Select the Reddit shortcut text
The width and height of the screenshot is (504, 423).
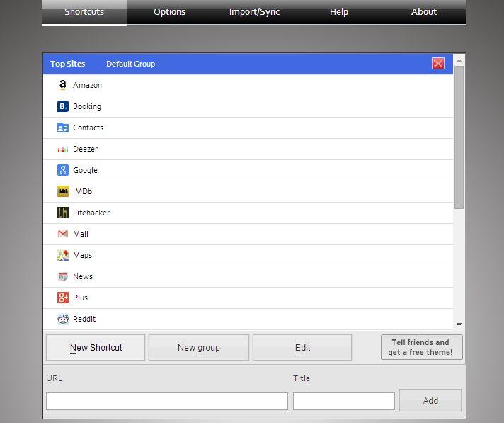(84, 319)
